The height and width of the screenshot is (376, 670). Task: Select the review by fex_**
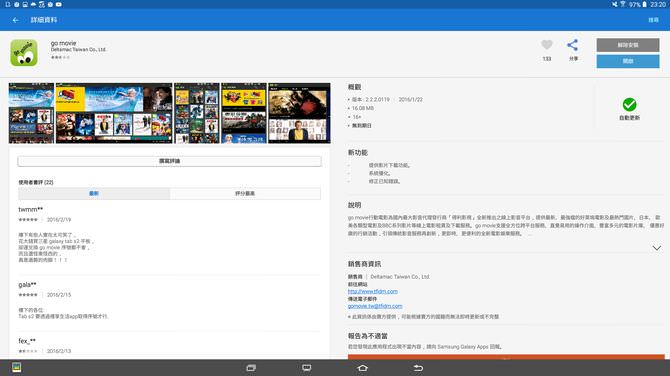(170, 346)
